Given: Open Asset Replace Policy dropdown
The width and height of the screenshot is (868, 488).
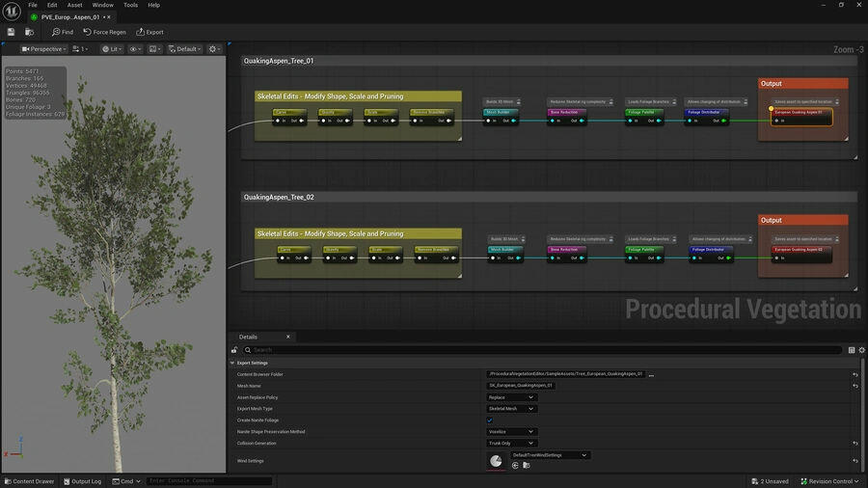Looking at the screenshot, I should (x=511, y=397).
